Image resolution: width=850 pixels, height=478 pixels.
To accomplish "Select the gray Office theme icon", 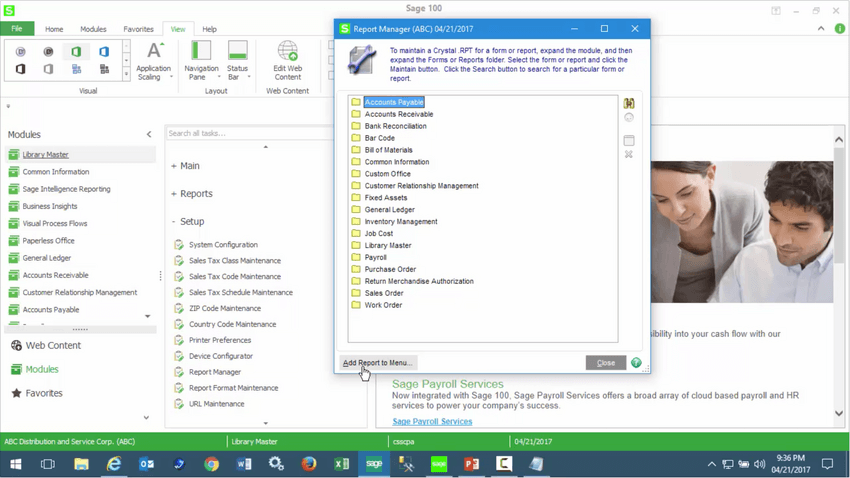I will [x=48, y=69].
